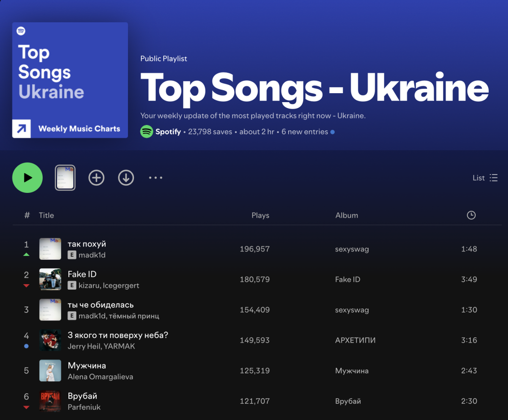This screenshot has width=508, height=420.
Task: Open artist тёмный принц
Action: coord(134,316)
